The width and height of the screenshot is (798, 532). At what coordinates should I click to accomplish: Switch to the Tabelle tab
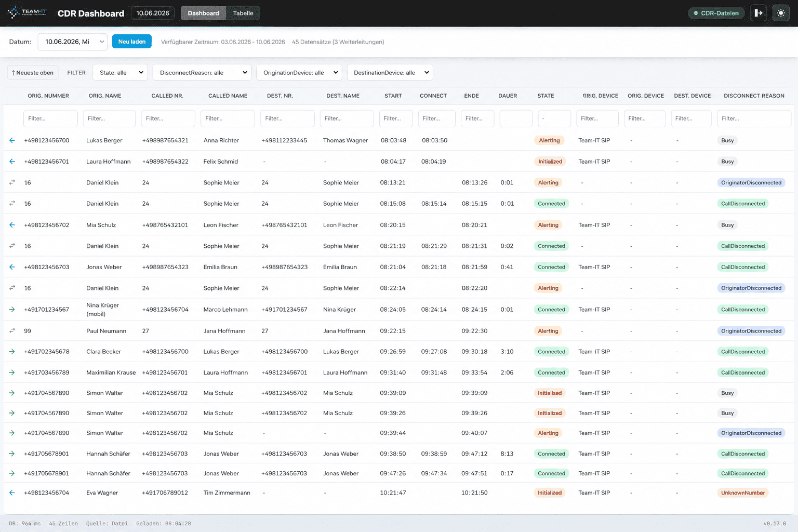pyautogui.click(x=243, y=13)
